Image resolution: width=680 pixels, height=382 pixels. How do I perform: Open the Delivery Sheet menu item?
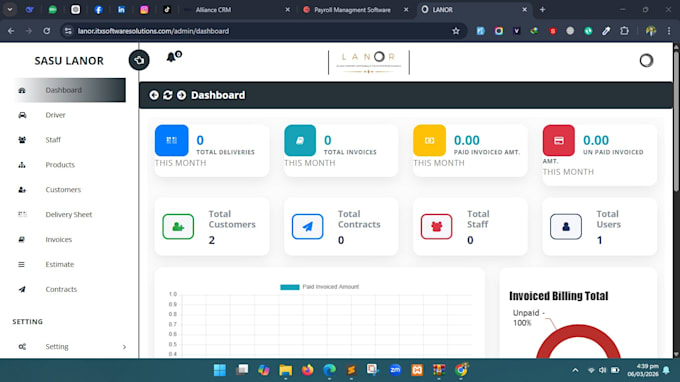click(x=70, y=214)
